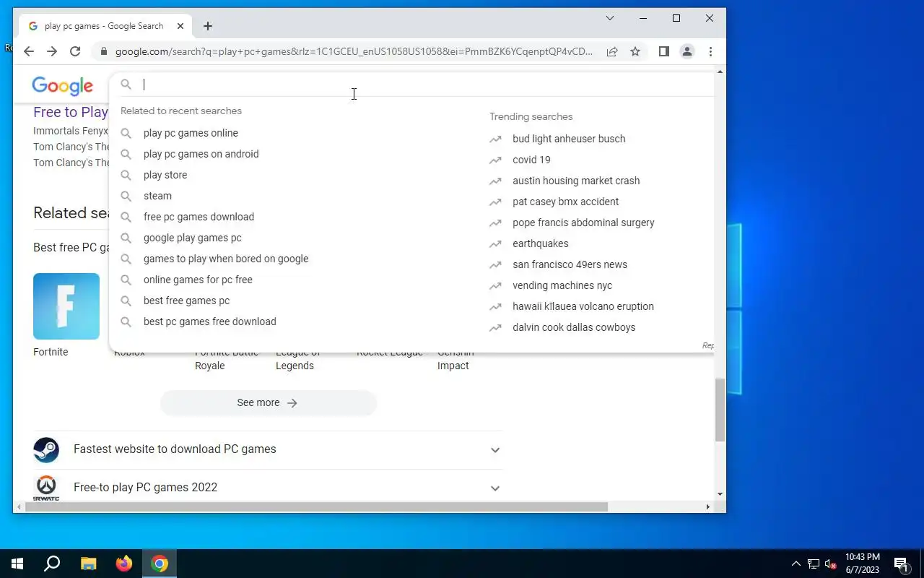Open the taskbar clock showing 10:43 PM
924x578 pixels.
point(863,564)
